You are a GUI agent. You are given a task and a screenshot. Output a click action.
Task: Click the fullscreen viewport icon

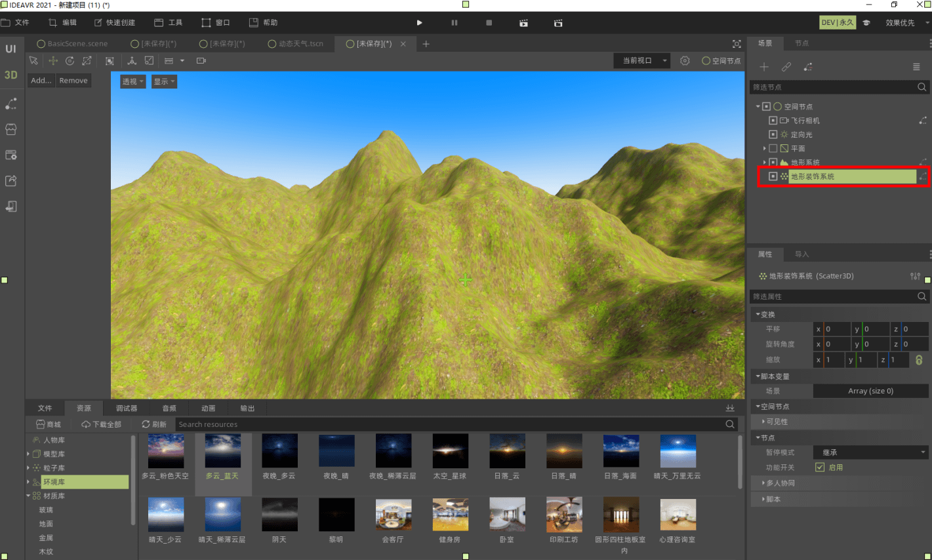pyautogui.click(x=737, y=44)
